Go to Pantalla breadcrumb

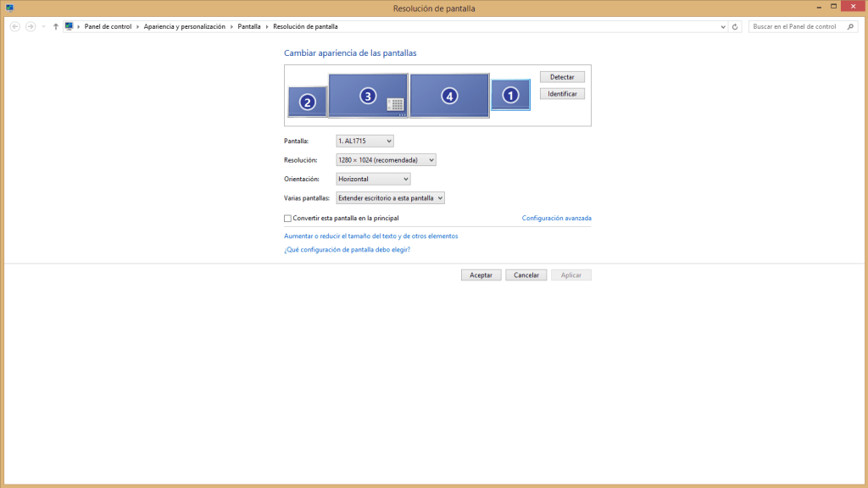click(249, 26)
